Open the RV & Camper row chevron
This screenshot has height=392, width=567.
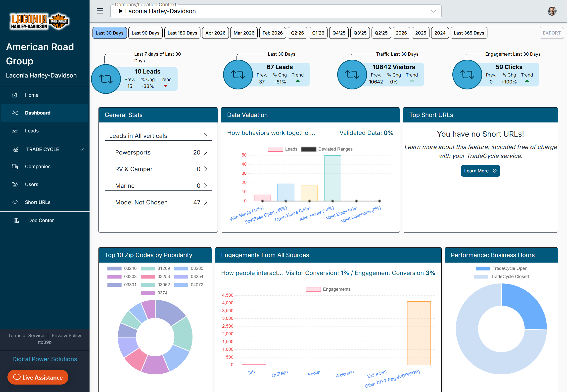206,169
